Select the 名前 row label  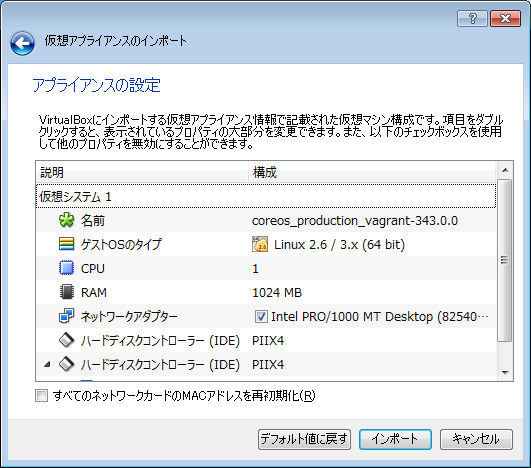click(x=93, y=221)
